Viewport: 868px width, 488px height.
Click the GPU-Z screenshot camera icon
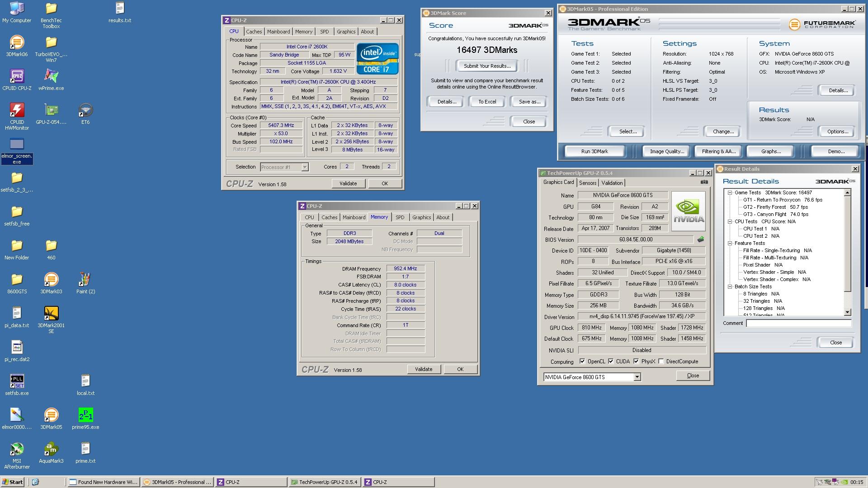(x=704, y=182)
